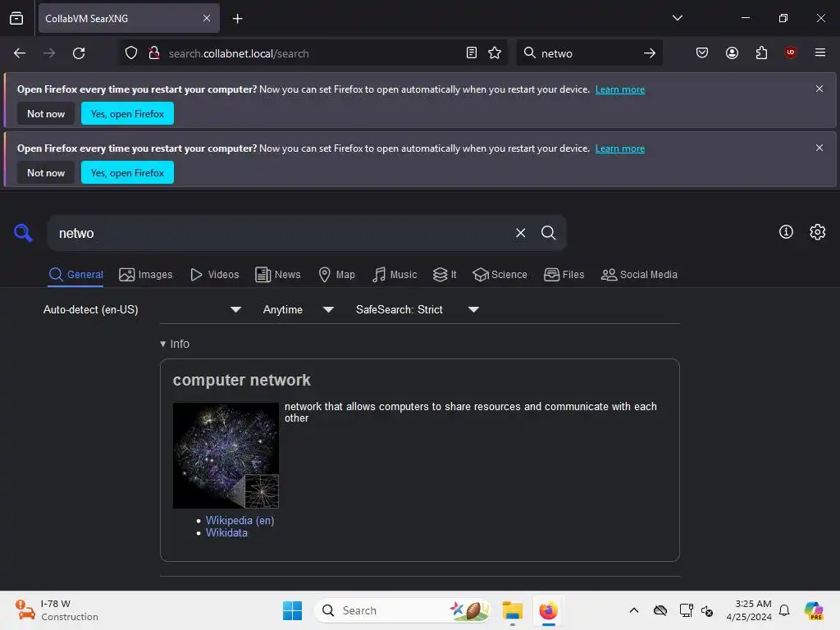Image resolution: width=840 pixels, height=630 pixels.
Task: Switch to the Images category
Action: coord(146,274)
